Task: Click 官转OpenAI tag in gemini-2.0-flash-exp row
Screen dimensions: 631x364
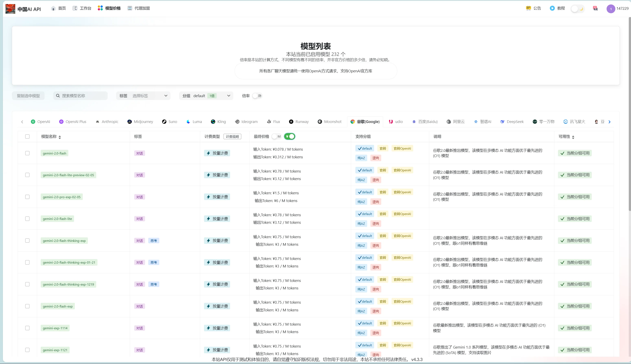Action: point(402,301)
